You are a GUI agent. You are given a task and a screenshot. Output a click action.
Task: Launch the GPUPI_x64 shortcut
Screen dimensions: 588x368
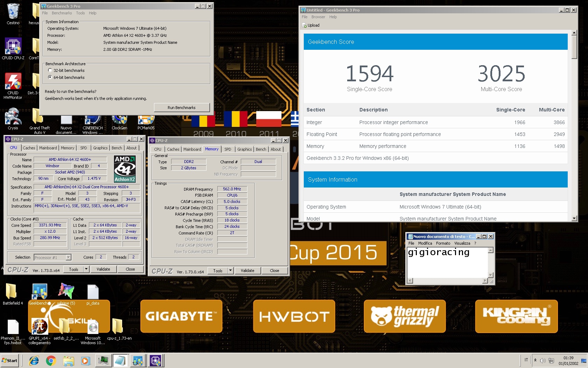coord(40,331)
